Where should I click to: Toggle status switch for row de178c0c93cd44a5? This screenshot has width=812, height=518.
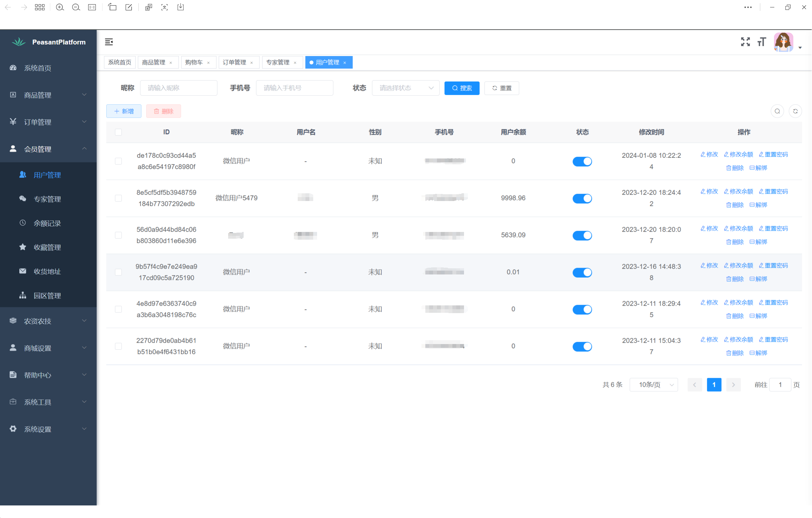(582, 161)
